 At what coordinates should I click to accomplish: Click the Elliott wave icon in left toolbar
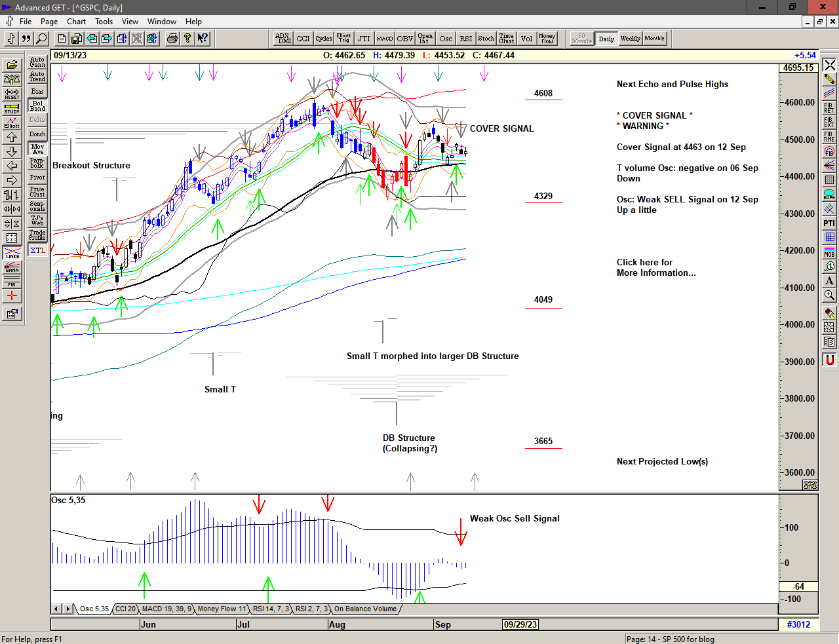click(12, 123)
